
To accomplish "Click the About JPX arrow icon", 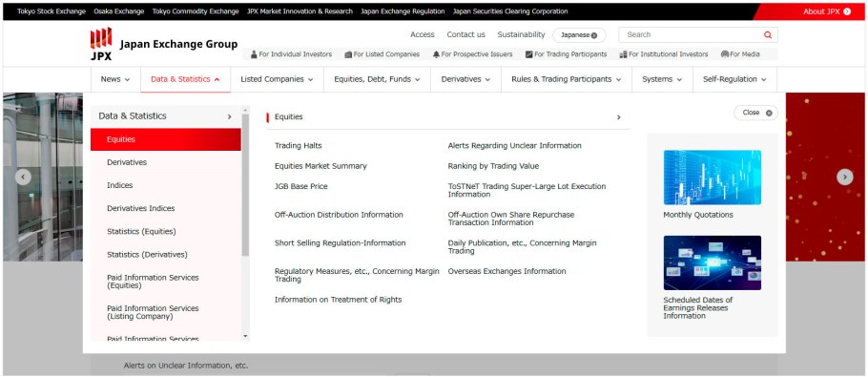I will pyautogui.click(x=847, y=11).
